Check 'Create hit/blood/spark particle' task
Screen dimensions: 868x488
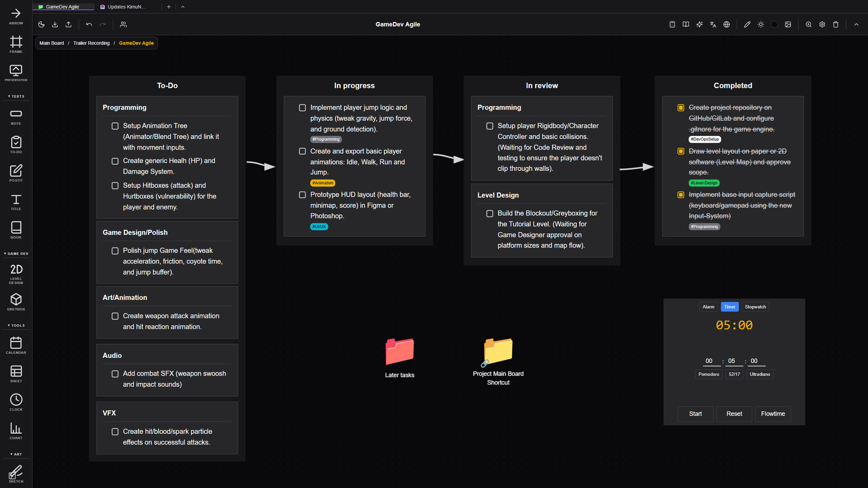click(115, 432)
